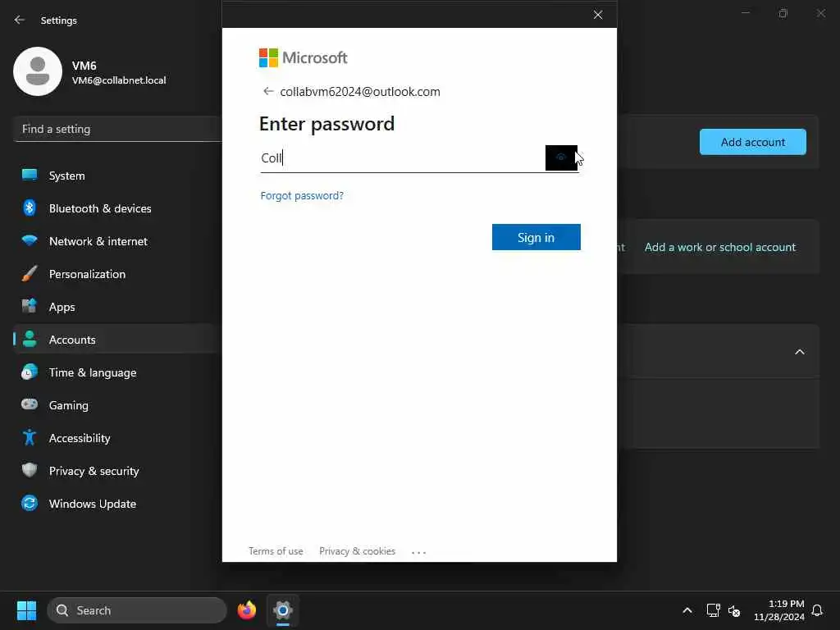
Task: Go to Network & internet category
Action: (x=118, y=241)
